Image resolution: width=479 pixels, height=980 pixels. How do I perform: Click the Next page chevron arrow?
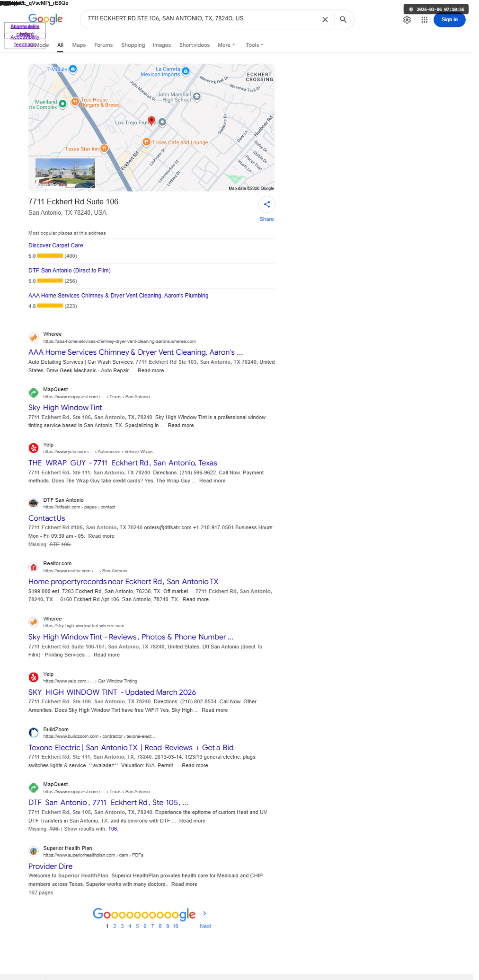204,913
